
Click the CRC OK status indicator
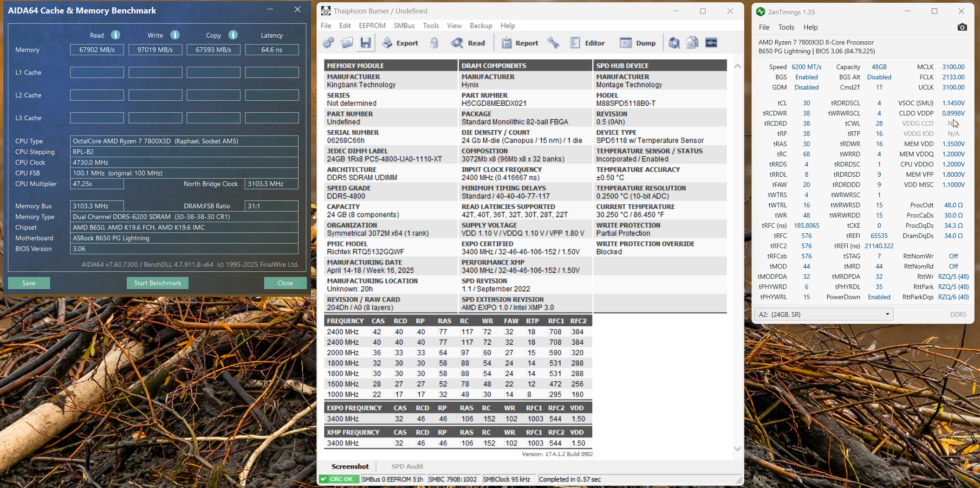tap(339, 479)
